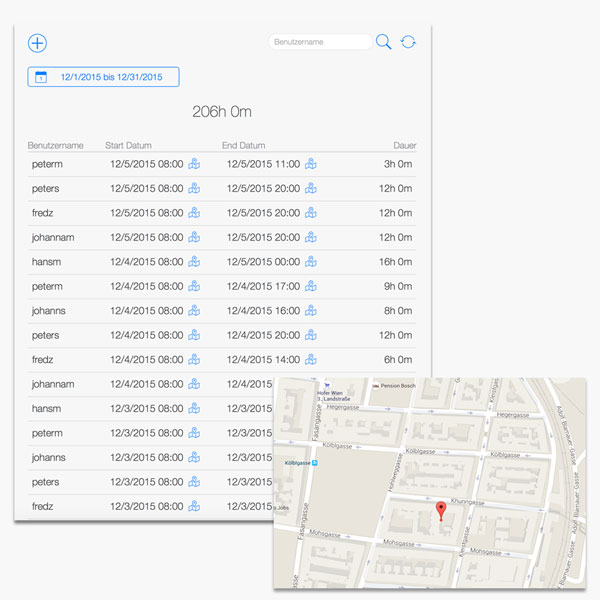
Task: Sort by Benutzername column header
Action: point(55,145)
